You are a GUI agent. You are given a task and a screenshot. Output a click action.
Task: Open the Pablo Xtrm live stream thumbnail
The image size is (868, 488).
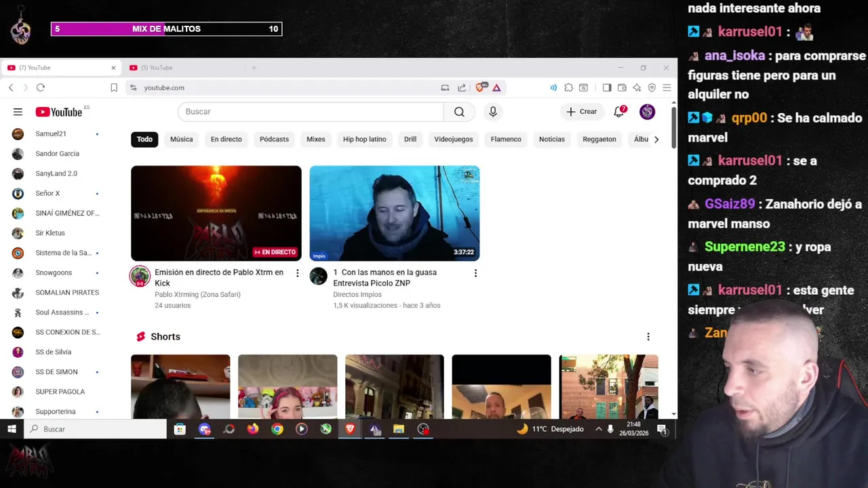pos(216,213)
